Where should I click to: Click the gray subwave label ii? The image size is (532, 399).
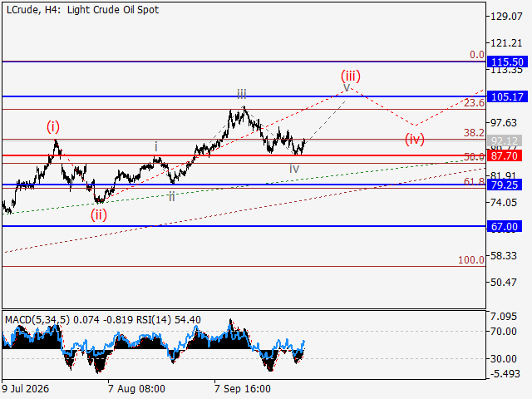point(172,196)
